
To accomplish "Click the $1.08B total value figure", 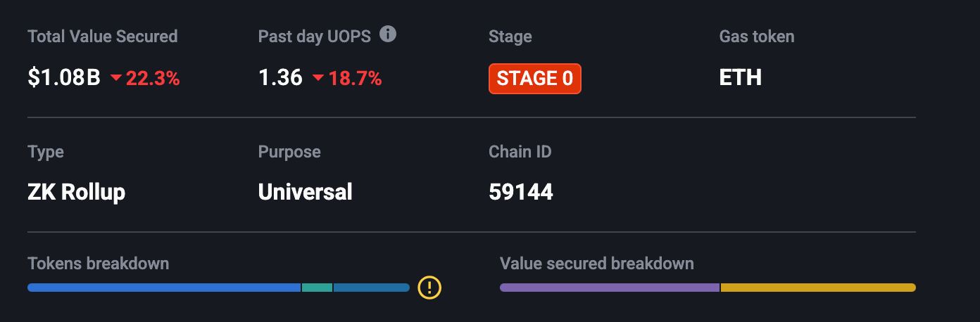I will (64, 78).
